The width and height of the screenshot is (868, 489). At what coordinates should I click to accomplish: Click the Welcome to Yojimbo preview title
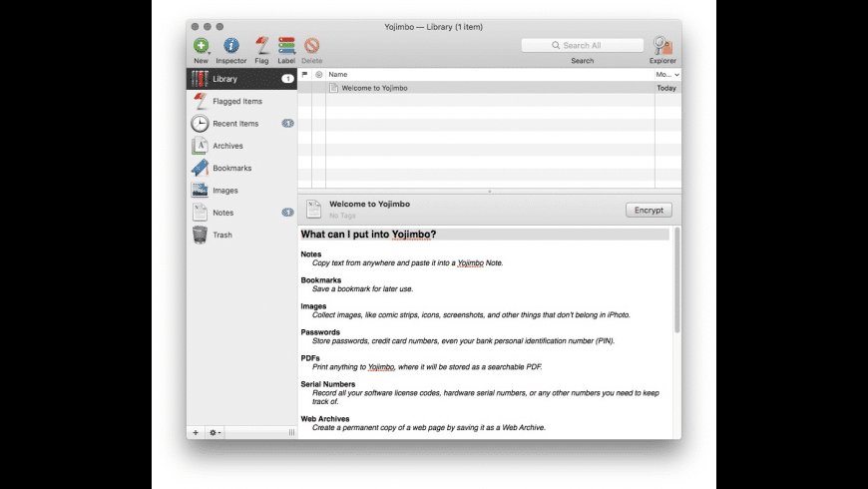click(370, 204)
